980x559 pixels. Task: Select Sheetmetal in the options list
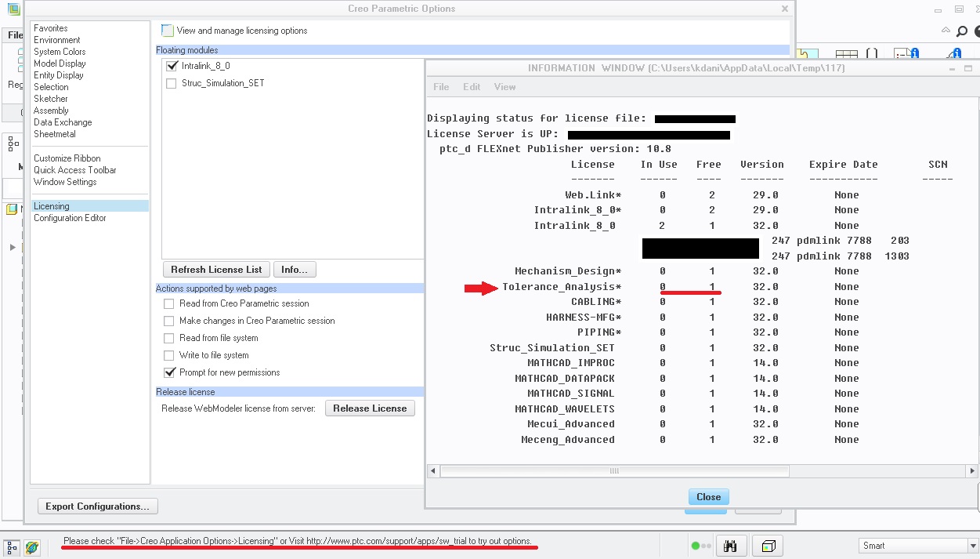pyautogui.click(x=53, y=134)
